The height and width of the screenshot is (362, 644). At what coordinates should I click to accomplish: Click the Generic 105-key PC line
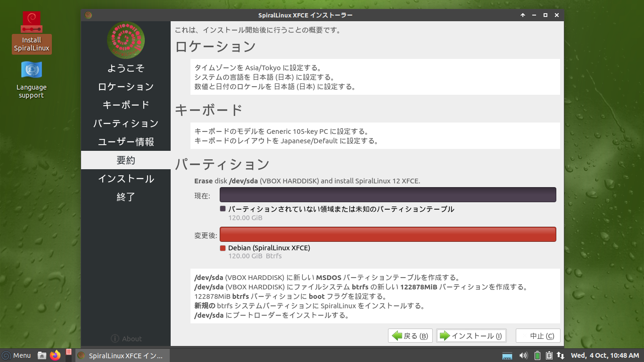pyautogui.click(x=281, y=132)
